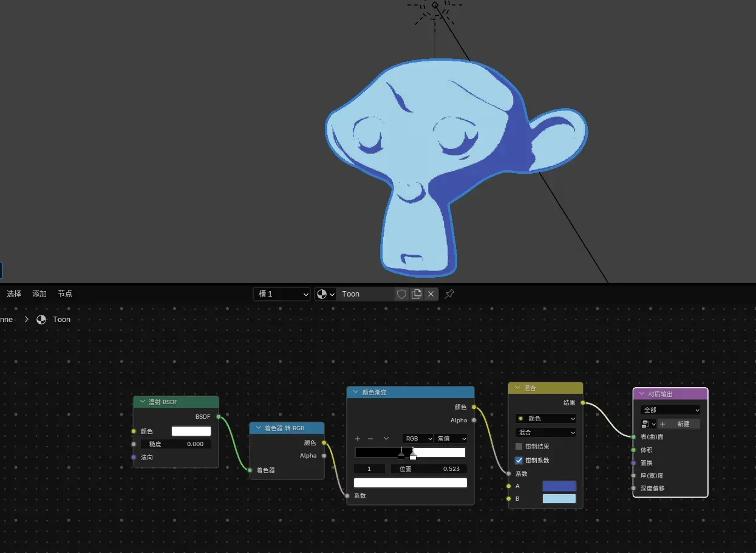756x553 pixels.
Task: Click the 置换 input socket
Action: click(x=633, y=463)
